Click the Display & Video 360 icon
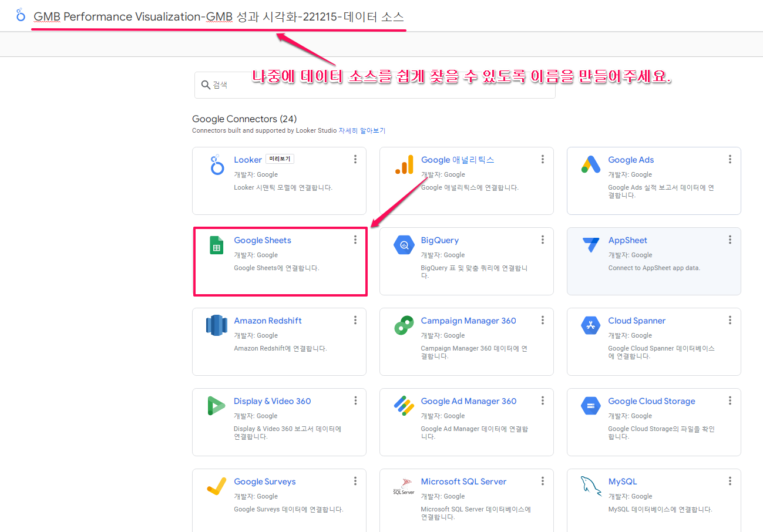This screenshot has height=532, width=763. coord(217,406)
